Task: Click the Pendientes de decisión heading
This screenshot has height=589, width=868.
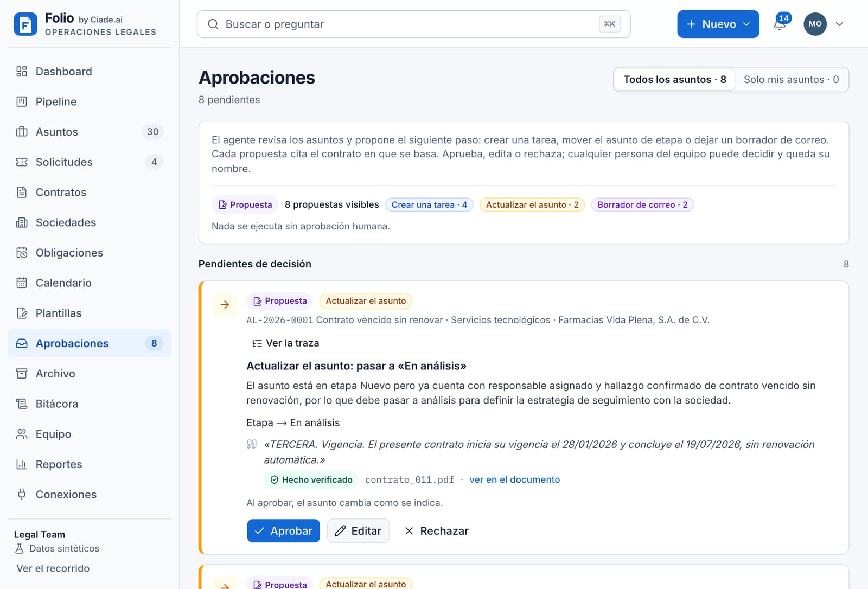Action: 255,264
